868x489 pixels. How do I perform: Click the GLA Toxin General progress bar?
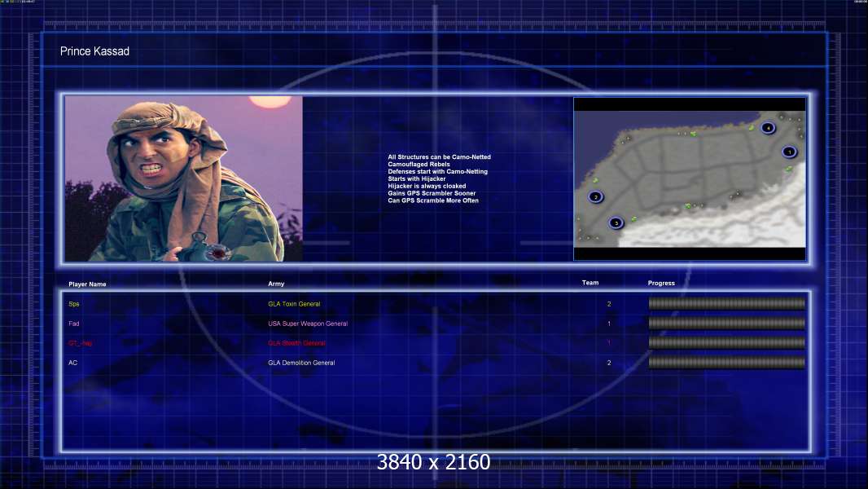pyautogui.click(x=727, y=303)
